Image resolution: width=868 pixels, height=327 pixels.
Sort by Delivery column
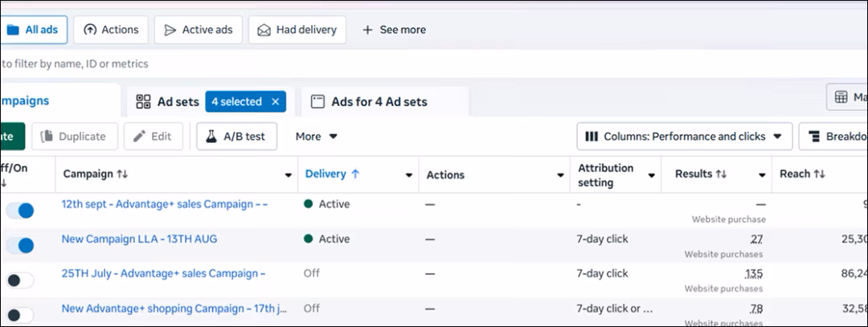[333, 174]
